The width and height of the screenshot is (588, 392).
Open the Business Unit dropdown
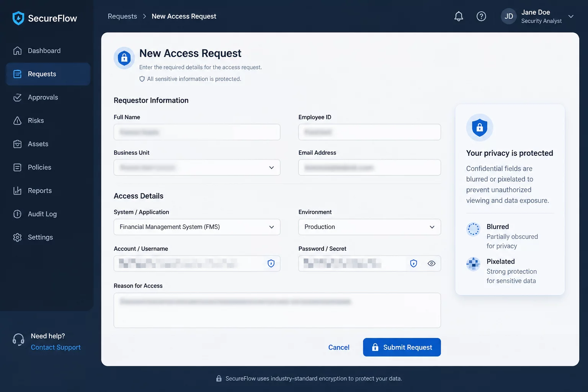tap(197, 167)
